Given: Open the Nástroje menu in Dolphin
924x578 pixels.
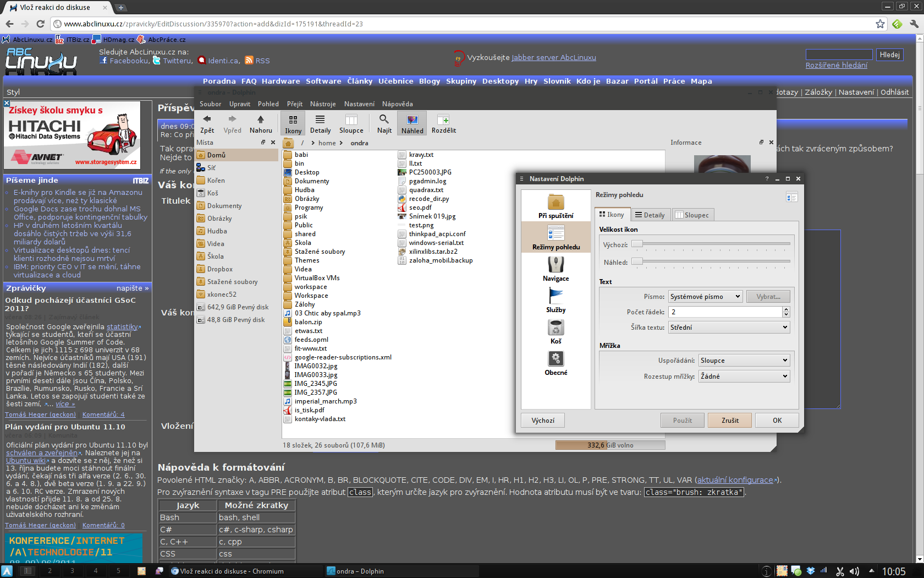Looking at the screenshot, I should (x=323, y=104).
